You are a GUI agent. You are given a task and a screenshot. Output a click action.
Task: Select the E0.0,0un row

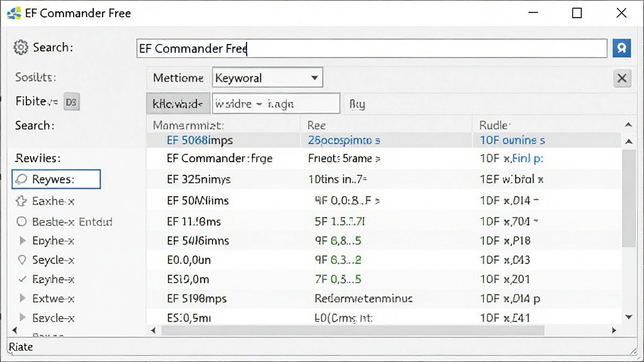pos(384,260)
